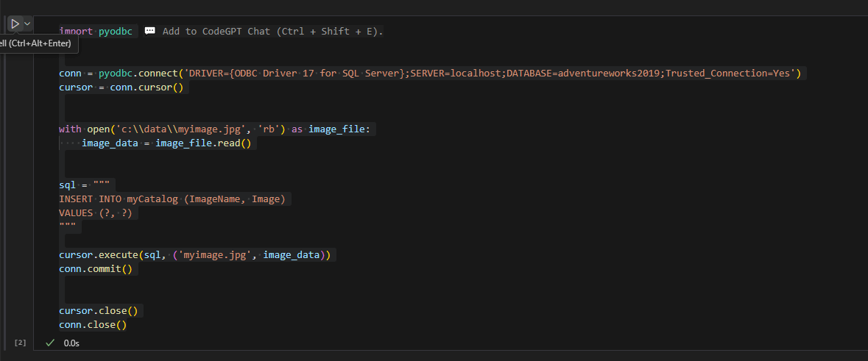
Task: Click the conn.close() line
Action: (x=93, y=324)
